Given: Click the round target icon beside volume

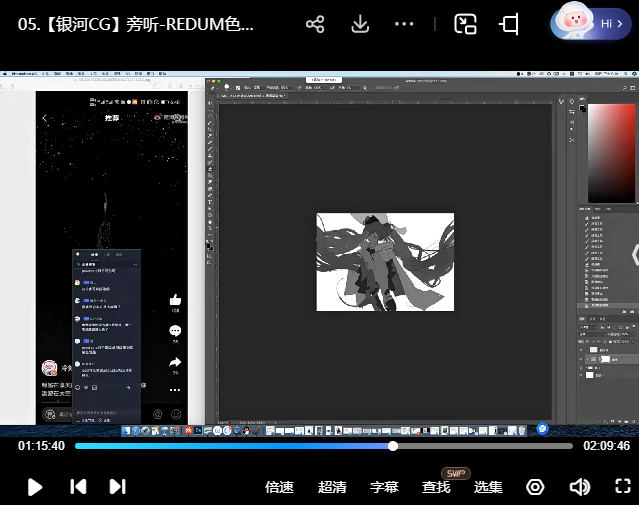Looking at the screenshot, I should point(536,487).
